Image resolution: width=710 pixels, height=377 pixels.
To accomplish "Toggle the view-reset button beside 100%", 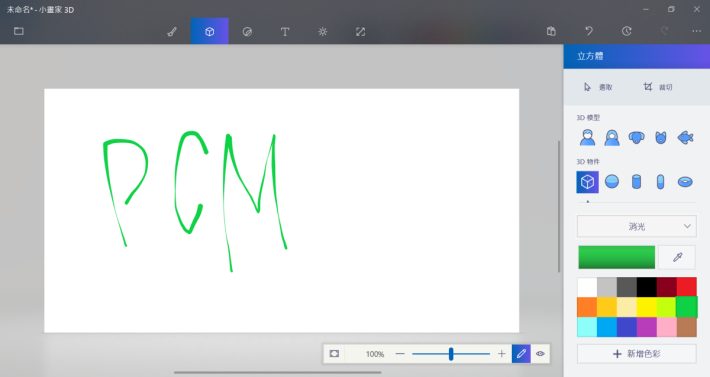I will point(334,354).
